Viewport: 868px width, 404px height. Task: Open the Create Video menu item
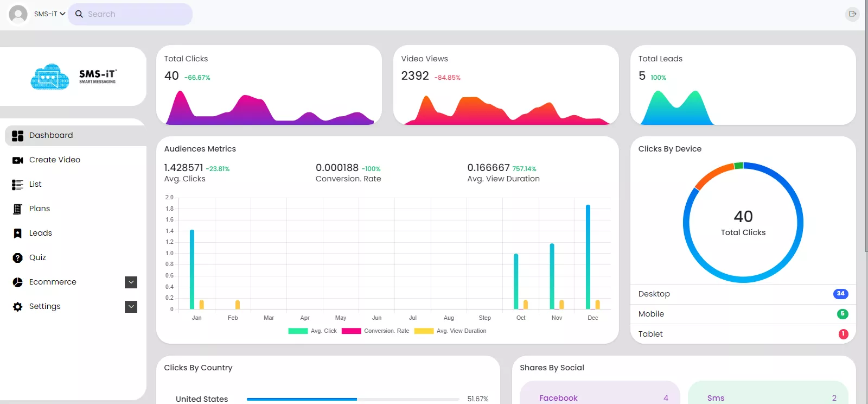click(55, 160)
